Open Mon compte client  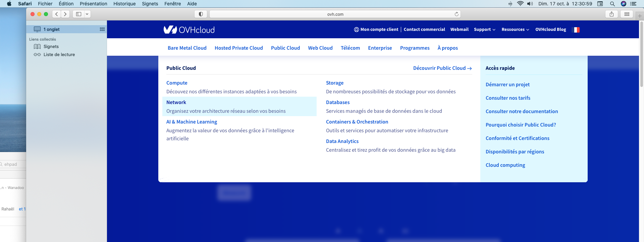coord(376,30)
